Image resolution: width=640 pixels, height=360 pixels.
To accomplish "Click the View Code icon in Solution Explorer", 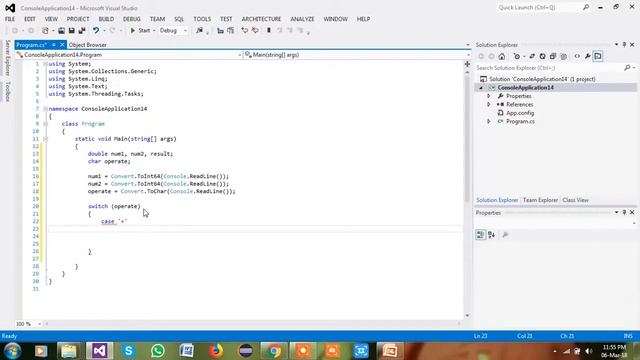I will (577, 57).
